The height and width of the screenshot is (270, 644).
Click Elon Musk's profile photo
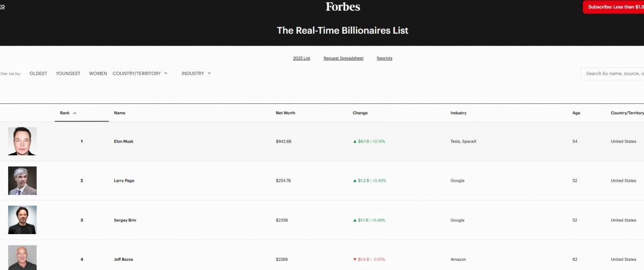23,141
